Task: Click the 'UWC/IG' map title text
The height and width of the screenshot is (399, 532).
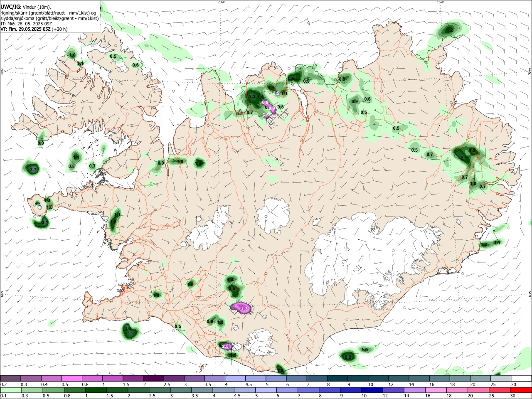Action: click(10, 7)
